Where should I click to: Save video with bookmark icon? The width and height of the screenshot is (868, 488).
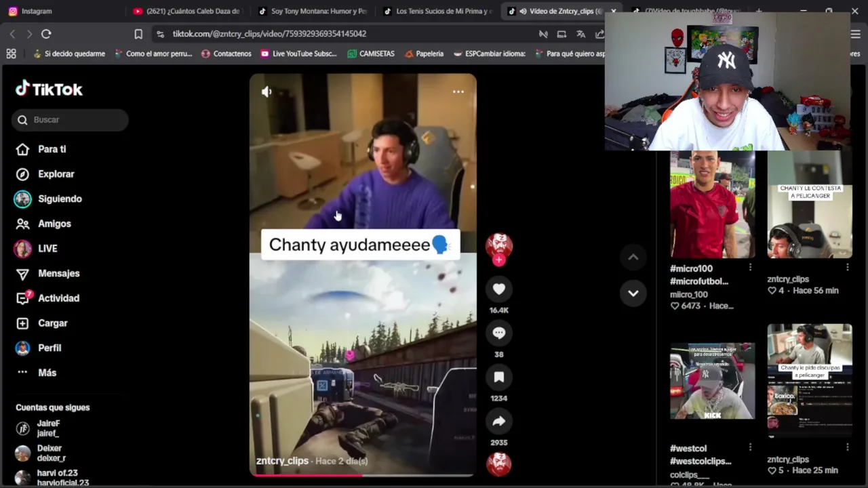tap(499, 377)
